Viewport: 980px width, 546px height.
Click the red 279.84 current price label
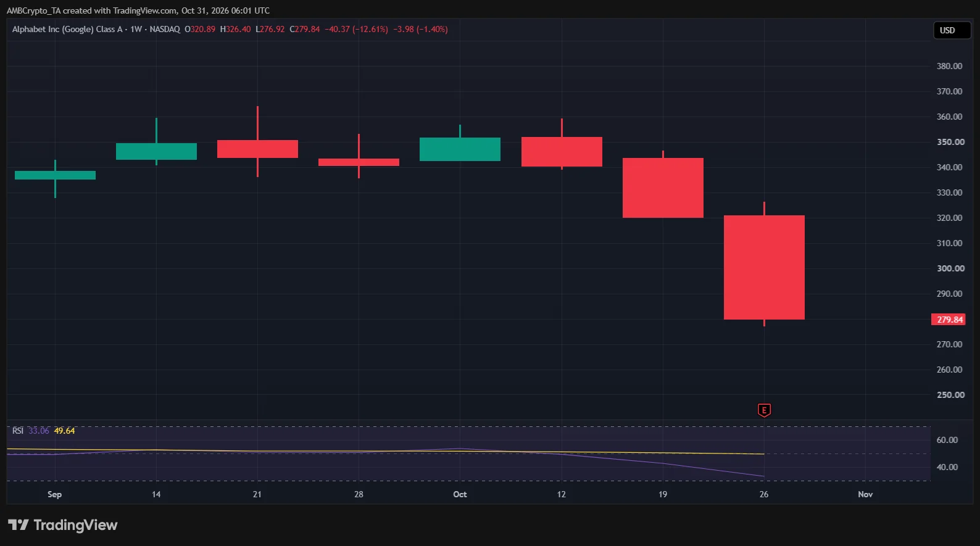pyautogui.click(x=949, y=320)
